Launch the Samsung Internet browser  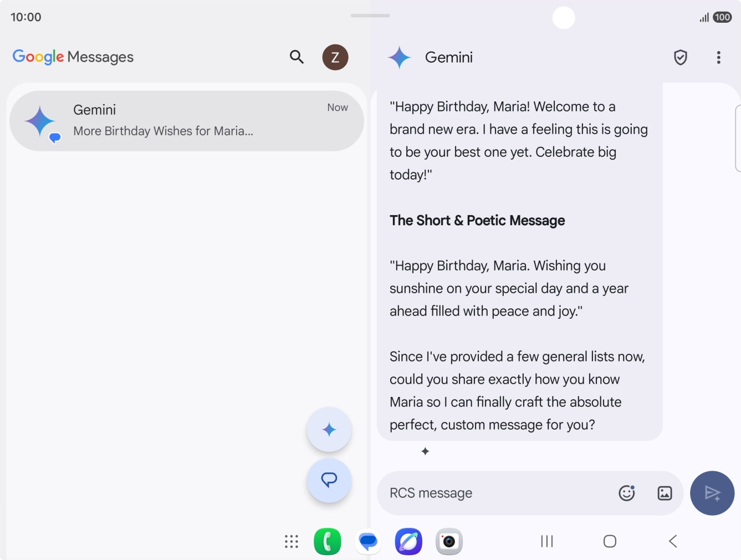408,542
